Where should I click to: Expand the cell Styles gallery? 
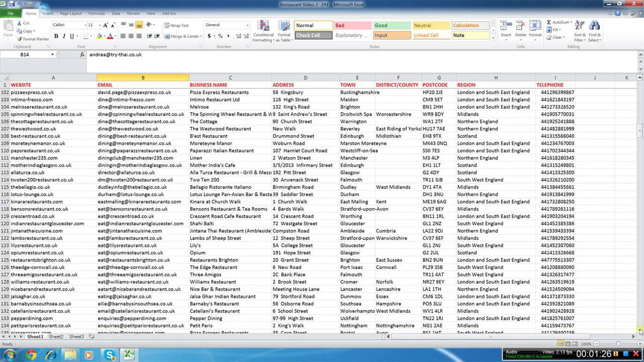click(x=493, y=38)
